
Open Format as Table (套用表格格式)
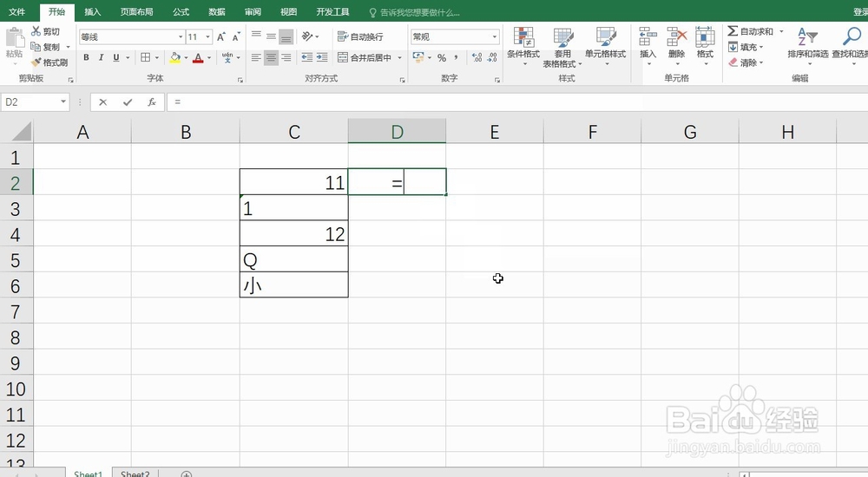pos(562,48)
